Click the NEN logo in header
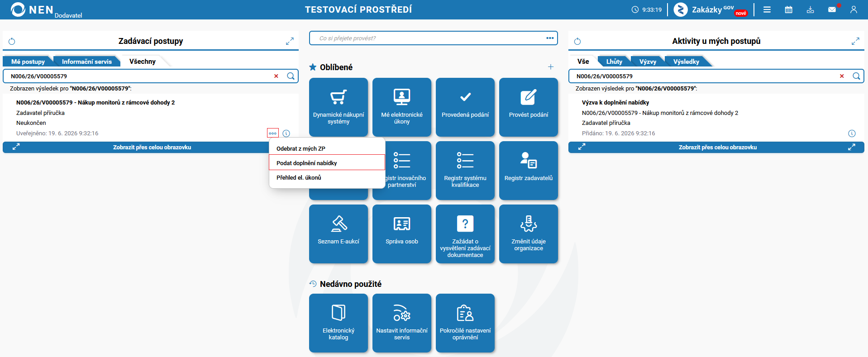The height and width of the screenshot is (357, 868). pos(32,10)
